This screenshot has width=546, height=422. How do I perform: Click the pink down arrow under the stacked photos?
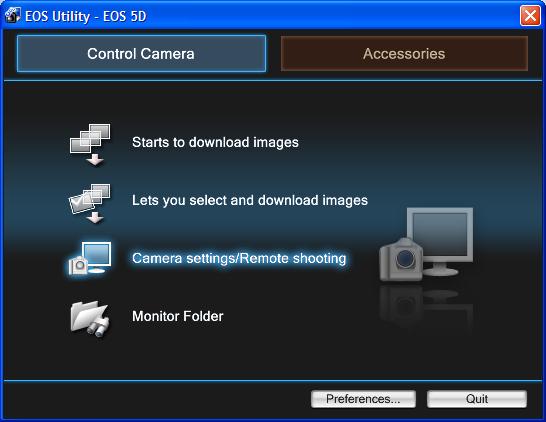point(95,160)
